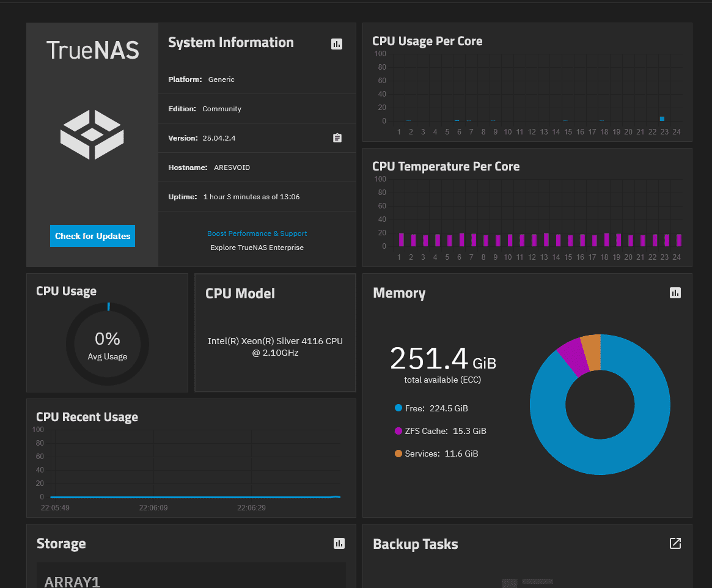The height and width of the screenshot is (588, 712).
Task: Click Services: 11.6 GiB legend entry
Action: click(436, 454)
